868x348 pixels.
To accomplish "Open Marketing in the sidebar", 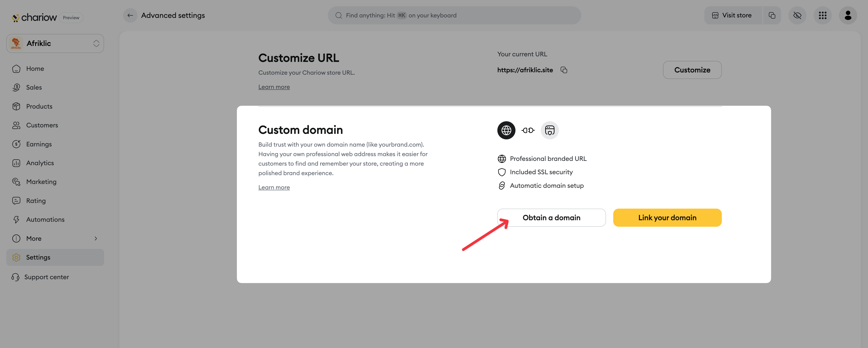I will tap(41, 182).
